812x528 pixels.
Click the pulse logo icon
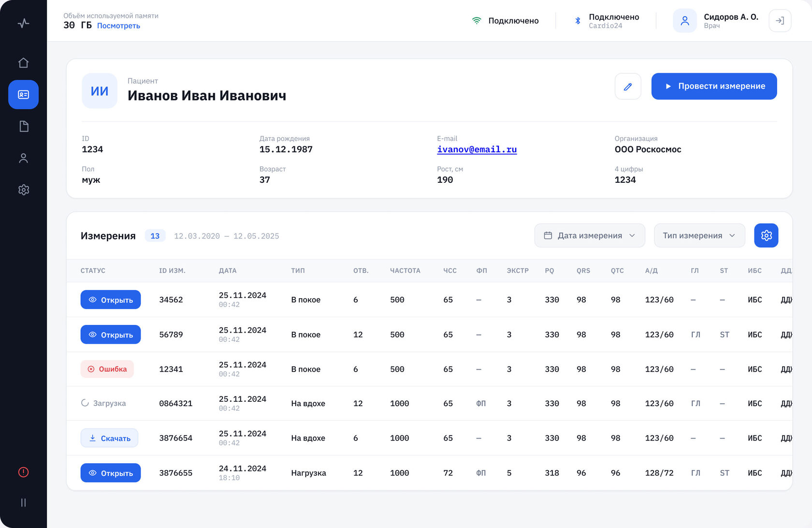[23, 23]
